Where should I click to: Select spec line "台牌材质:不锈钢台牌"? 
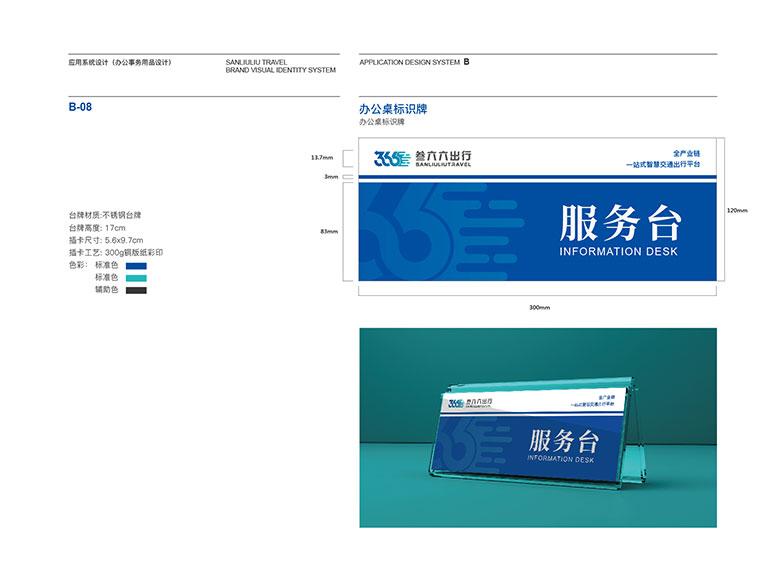[105, 216]
